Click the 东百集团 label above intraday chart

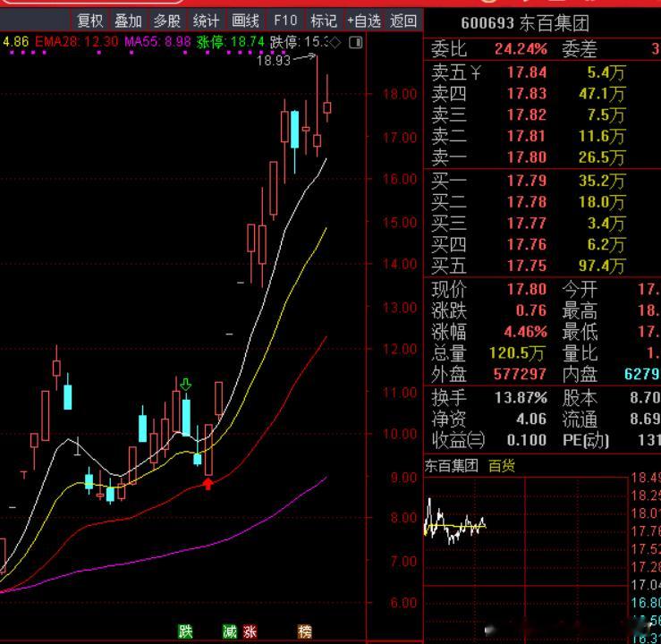pos(452,465)
